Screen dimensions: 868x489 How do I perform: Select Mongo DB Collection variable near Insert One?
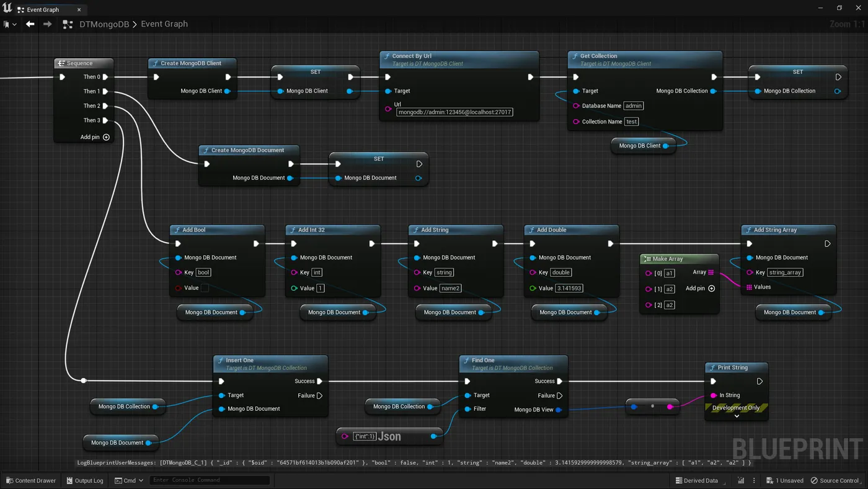128,406
